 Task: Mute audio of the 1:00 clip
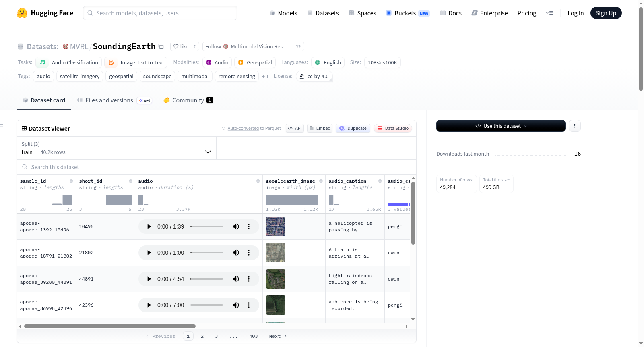[x=236, y=253]
